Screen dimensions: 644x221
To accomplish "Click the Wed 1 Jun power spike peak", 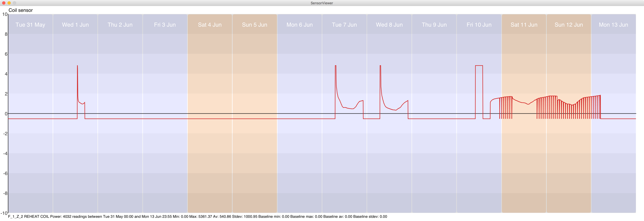I will (78, 66).
